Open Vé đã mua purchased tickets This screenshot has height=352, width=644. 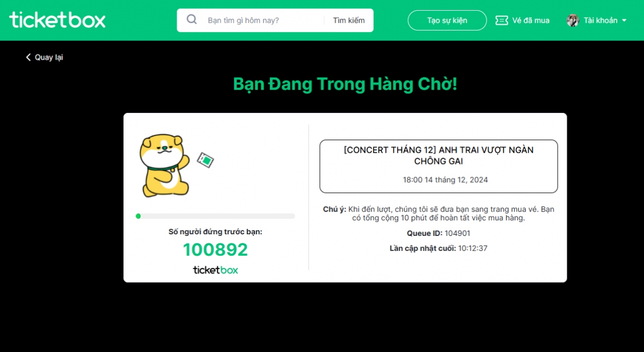tap(522, 20)
